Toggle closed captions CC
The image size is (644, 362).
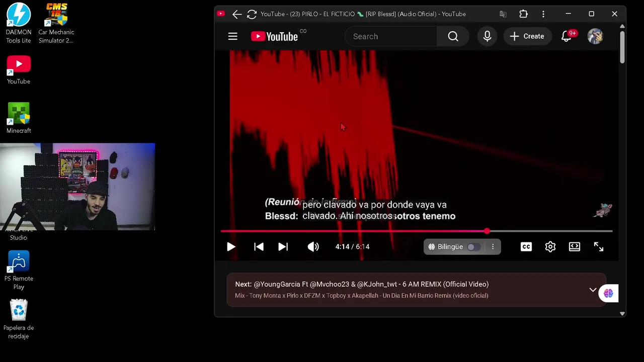point(526,247)
